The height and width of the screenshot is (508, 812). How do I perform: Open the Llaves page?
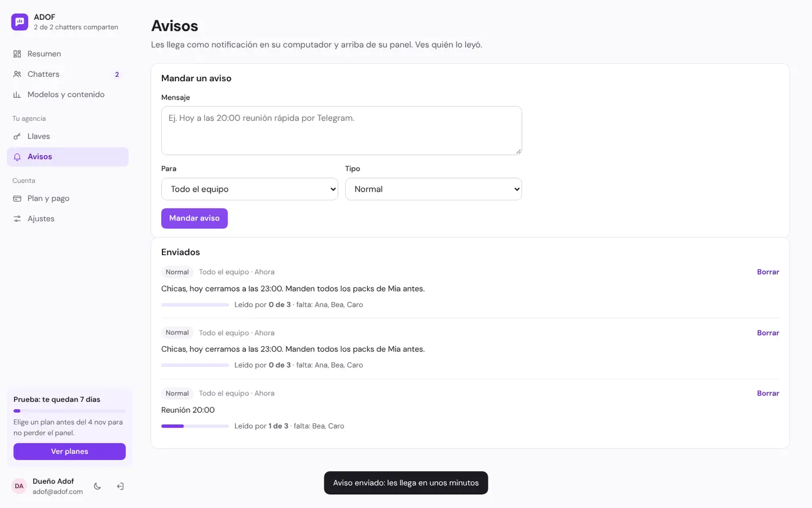[x=68, y=136]
